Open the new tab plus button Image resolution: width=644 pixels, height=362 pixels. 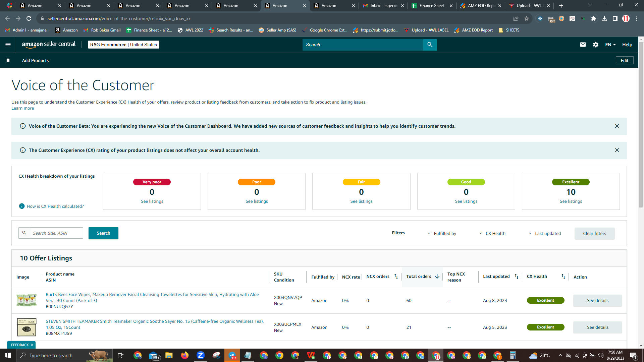pyautogui.click(x=561, y=6)
